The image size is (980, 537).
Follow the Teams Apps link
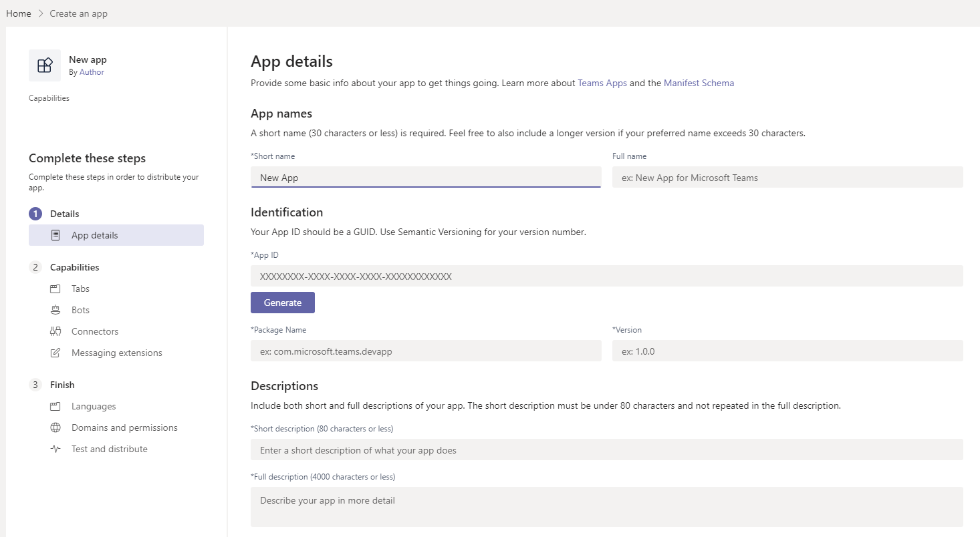point(602,83)
